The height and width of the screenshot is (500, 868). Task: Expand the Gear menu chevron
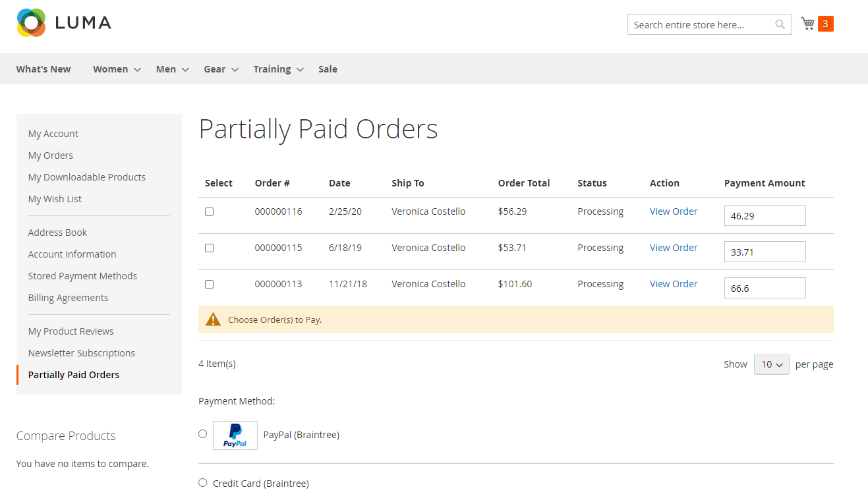point(235,69)
